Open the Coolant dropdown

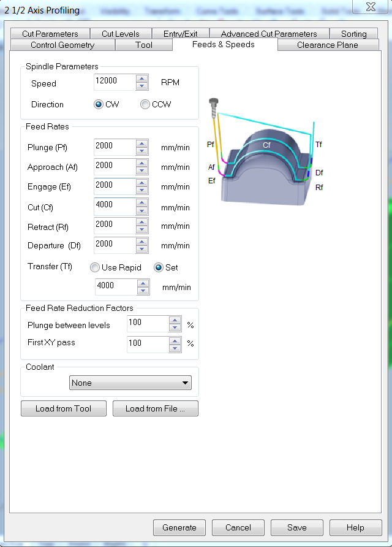130,383
